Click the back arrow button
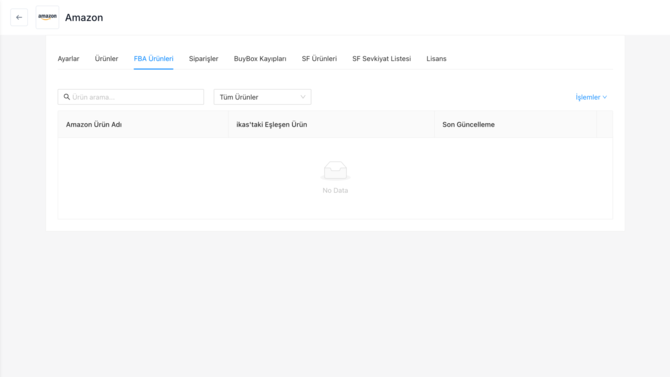The height and width of the screenshot is (377, 670). pyautogui.click(x=19, y=18)
